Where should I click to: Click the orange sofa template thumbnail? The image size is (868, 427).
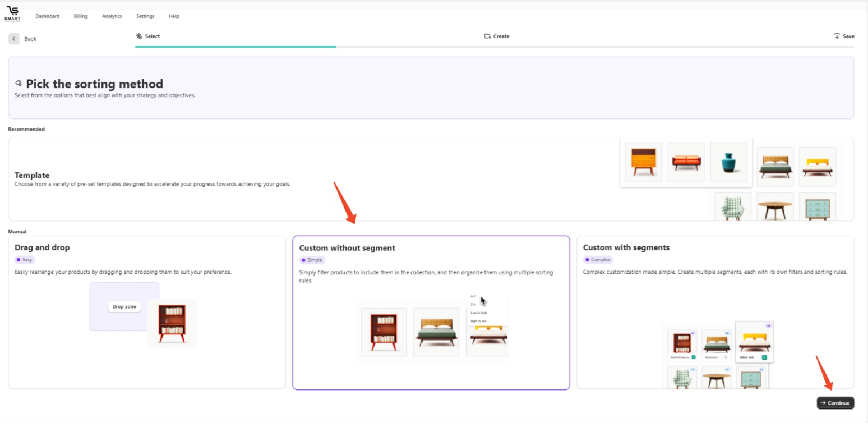(x=686, y=162)
